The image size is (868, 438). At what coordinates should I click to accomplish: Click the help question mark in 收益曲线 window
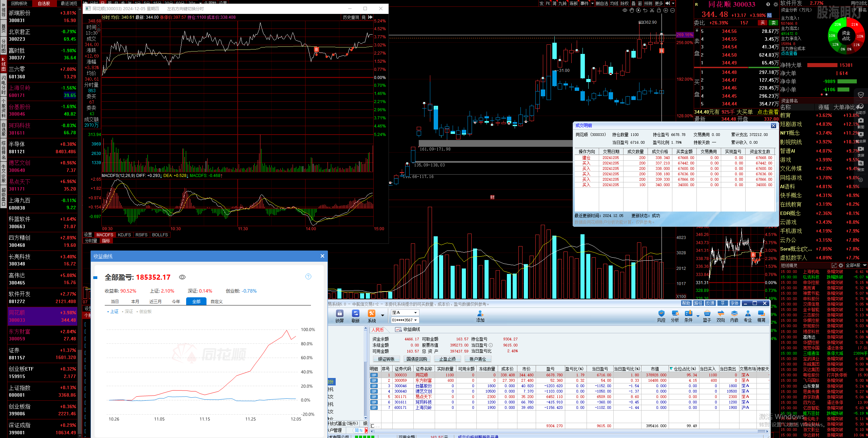click(x=308, y=277)
